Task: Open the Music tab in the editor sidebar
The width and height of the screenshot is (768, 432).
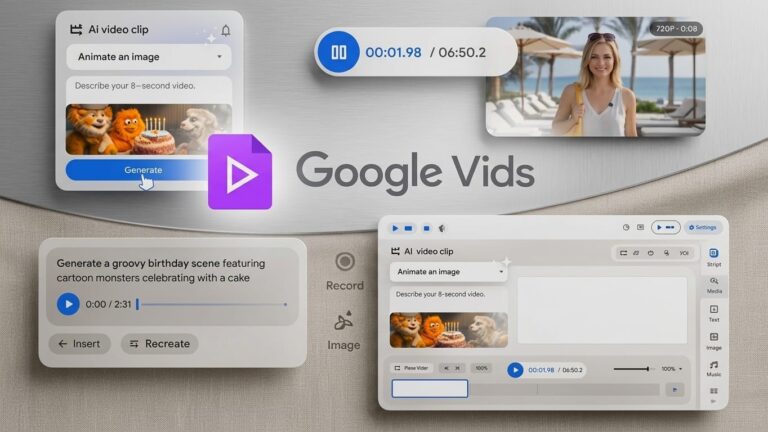Action: pos(714,368)
